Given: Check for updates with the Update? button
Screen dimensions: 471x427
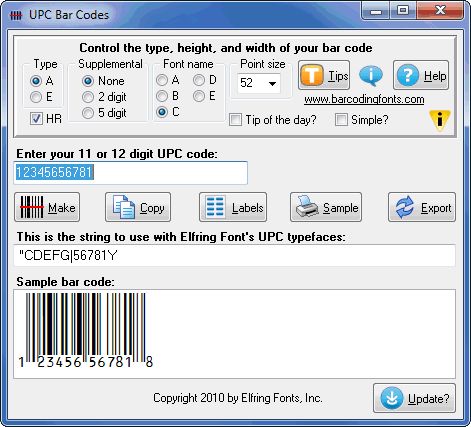Looking at the screenshot, I should point(415,398).
